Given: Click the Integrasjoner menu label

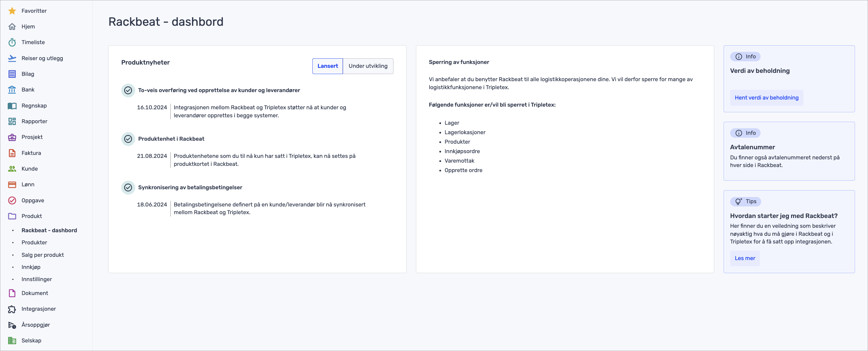Looking at the screenshot, I should (x=39, y=309).
